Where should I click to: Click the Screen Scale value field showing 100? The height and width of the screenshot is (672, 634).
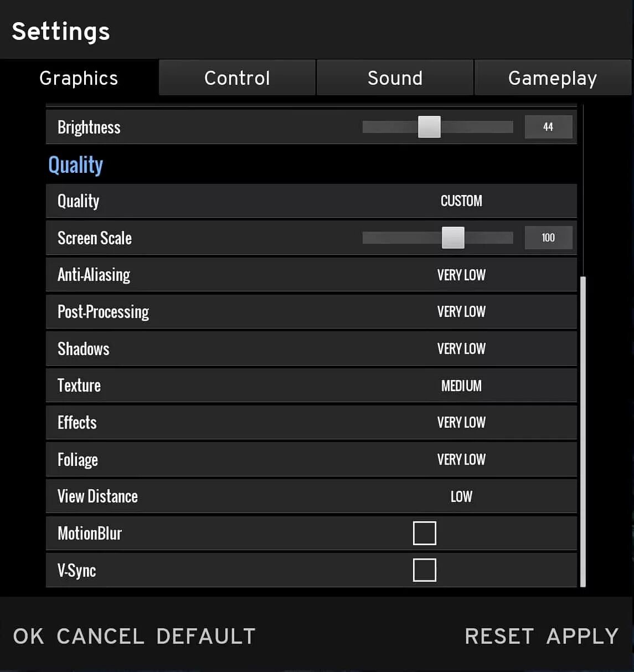coord(548,238)
